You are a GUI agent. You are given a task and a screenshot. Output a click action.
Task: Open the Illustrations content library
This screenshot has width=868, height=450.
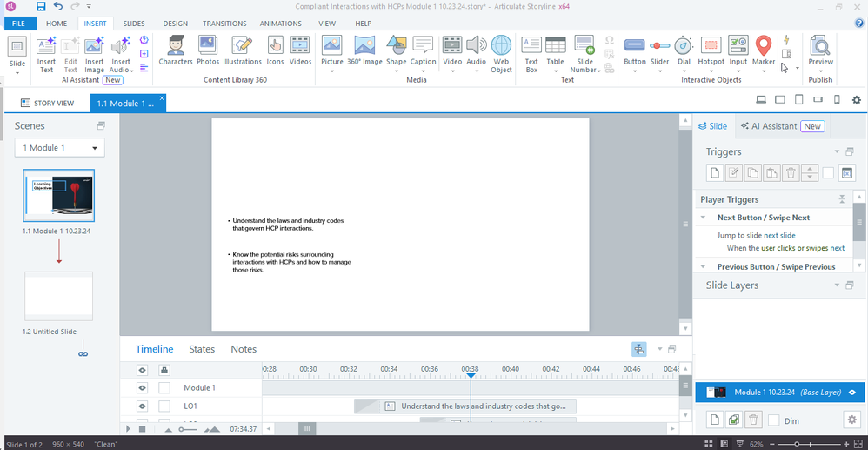pos(242,50)
